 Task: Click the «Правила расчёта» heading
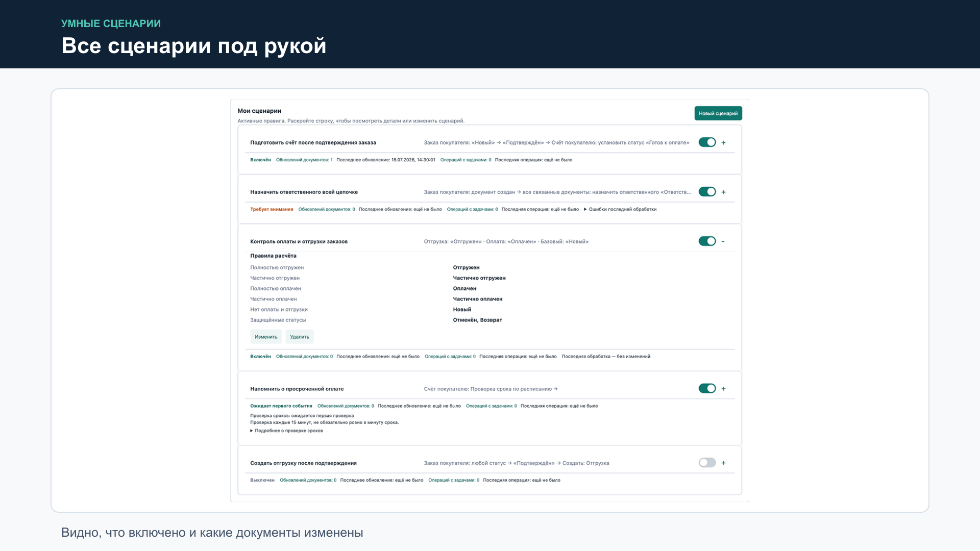pyautogui.click(x=273, y=256)
